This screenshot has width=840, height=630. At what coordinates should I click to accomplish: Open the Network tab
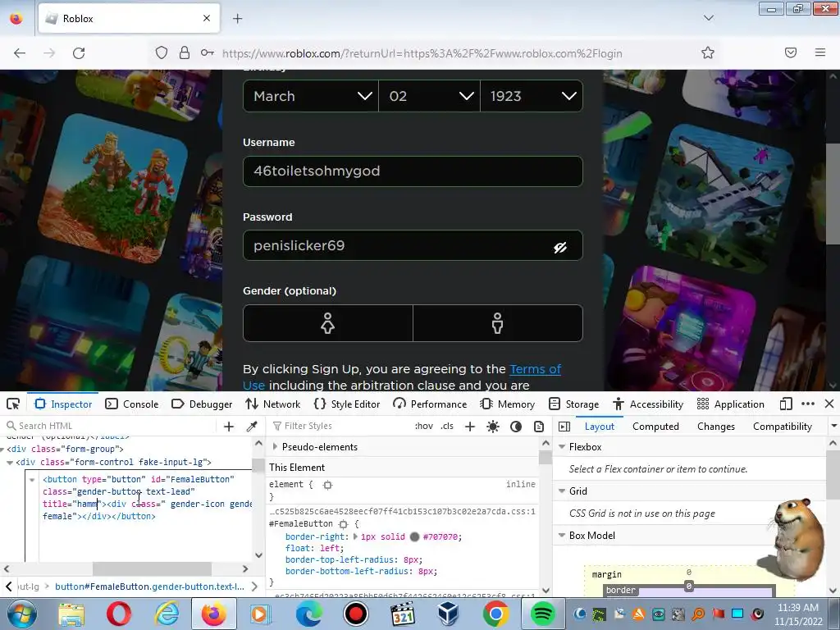click(x=273, y=404)
